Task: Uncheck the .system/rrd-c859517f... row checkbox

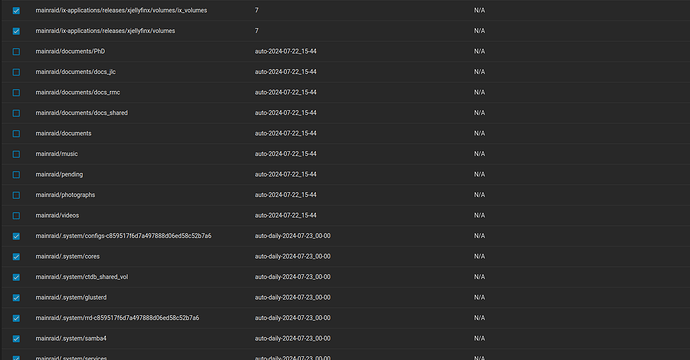Action: [x=16, y=318]
